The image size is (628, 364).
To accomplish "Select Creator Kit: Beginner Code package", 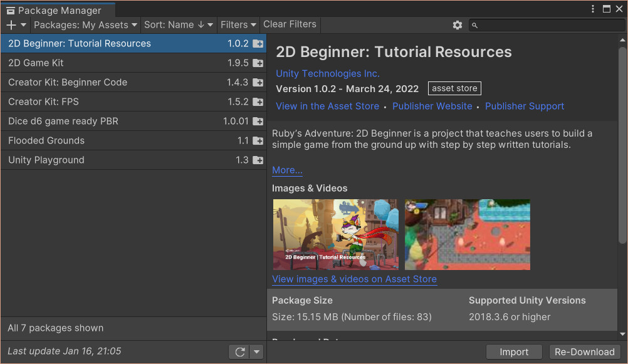I will (x=133, y=82).
